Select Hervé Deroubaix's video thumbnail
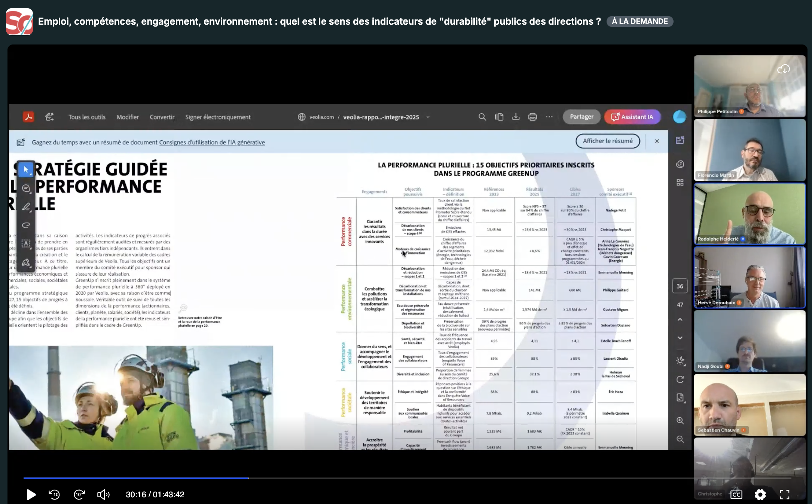The width and height of the screenshot is (812, 504). point(750,277)
